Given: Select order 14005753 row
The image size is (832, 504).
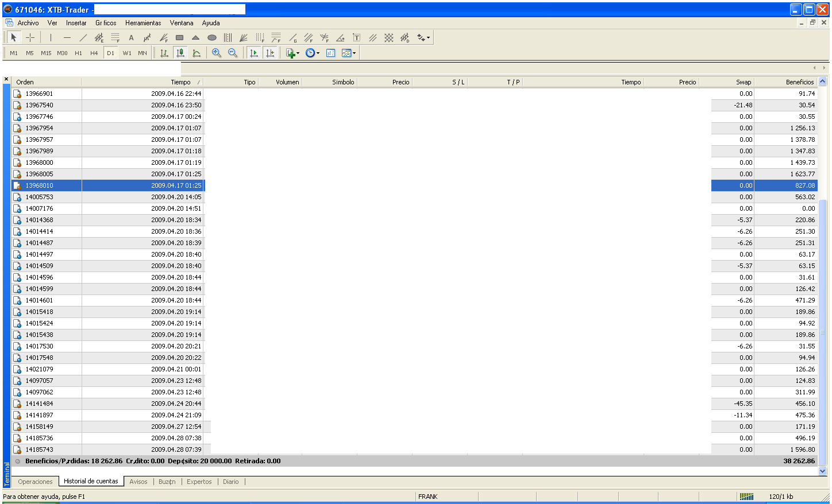Looking at the screenshot, I should click(x=39, y=197).
